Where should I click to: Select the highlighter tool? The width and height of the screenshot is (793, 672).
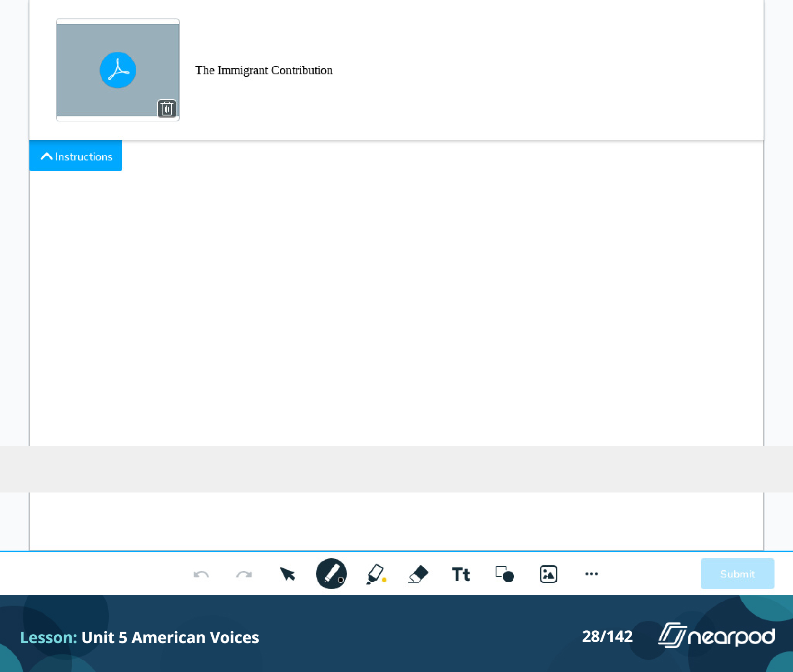point(376,574)
